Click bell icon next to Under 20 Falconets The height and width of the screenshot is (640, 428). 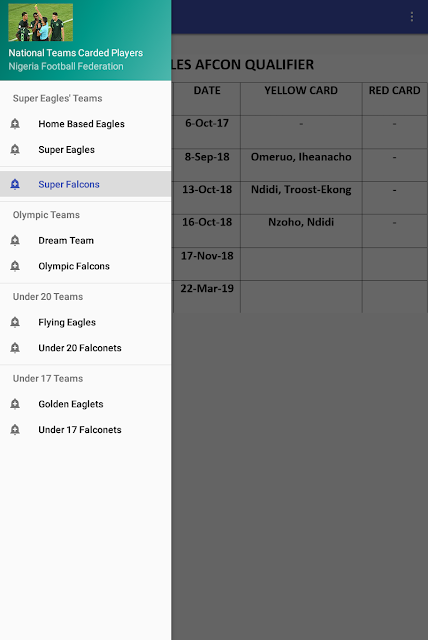pyautogui.click(x=15, y=348)
